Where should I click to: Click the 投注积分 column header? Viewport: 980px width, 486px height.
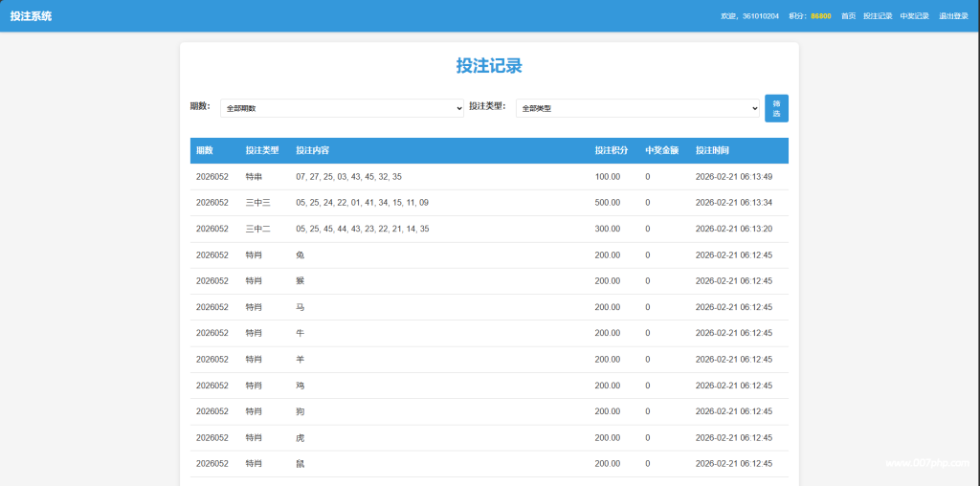612,150
